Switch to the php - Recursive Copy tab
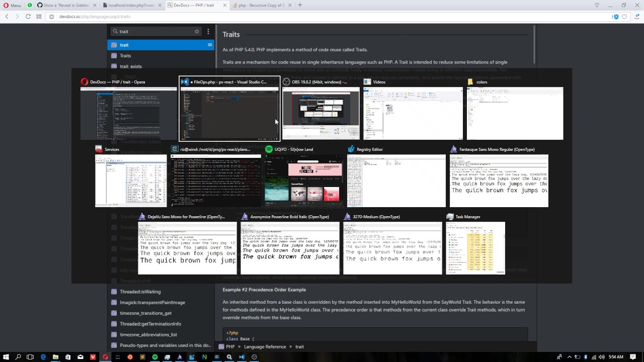This screenshot has width=644, height=362. click(x=262, y=5)
